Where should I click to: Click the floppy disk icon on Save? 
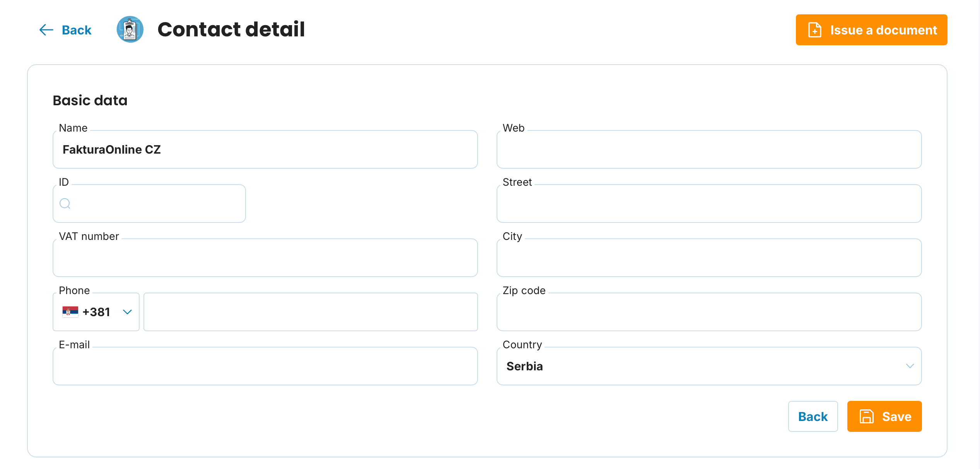click(867, 417)
